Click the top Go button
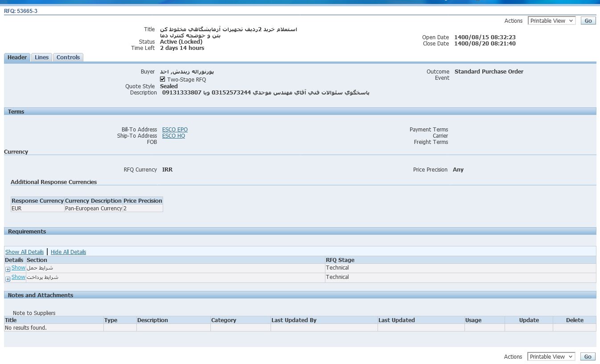 (x=588, y=21)
